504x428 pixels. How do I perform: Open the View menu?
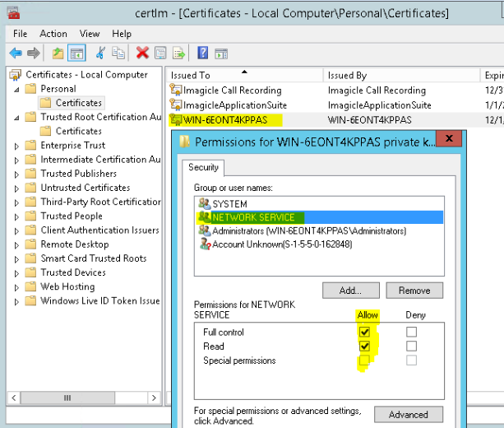(x=90, y=34)
